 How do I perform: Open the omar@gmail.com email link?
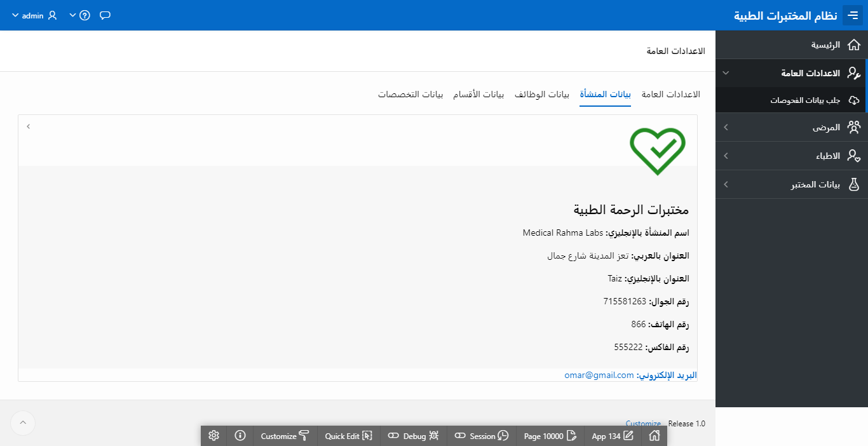pos(599,375)
